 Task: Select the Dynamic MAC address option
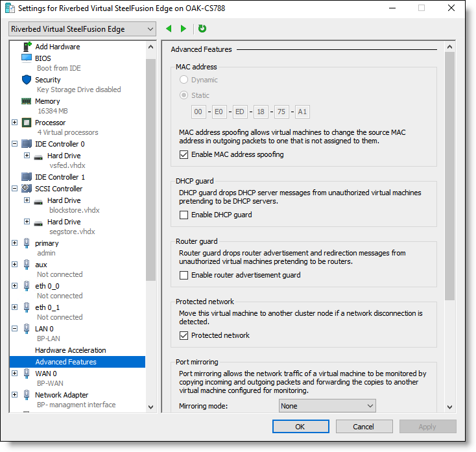click(184, 80)
